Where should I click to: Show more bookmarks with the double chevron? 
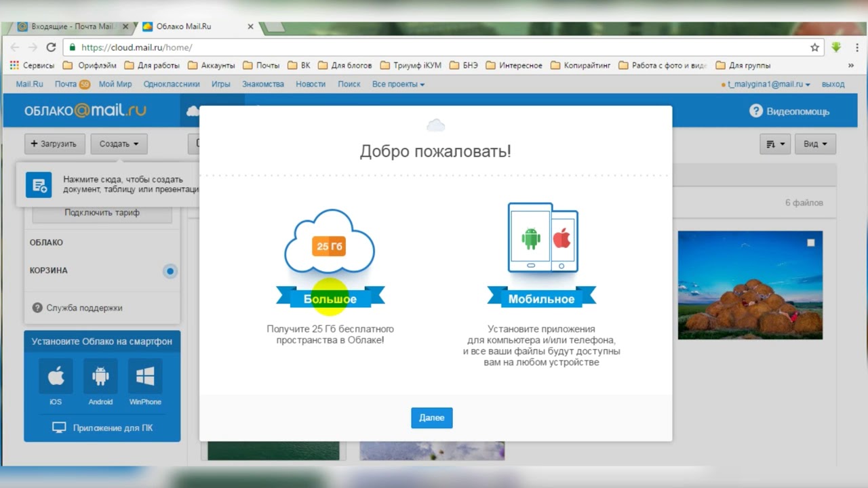point(851,66)
